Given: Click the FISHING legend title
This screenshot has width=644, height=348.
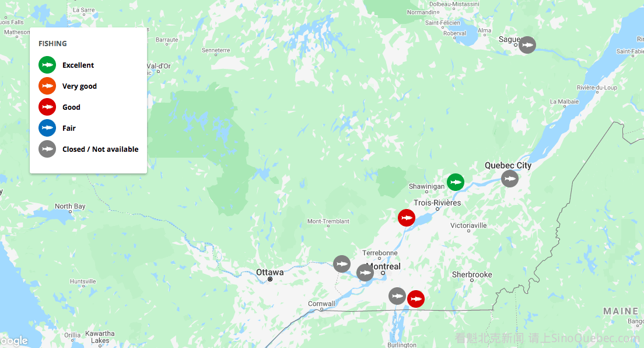Looking at the screenshot, I should (52, 44).
